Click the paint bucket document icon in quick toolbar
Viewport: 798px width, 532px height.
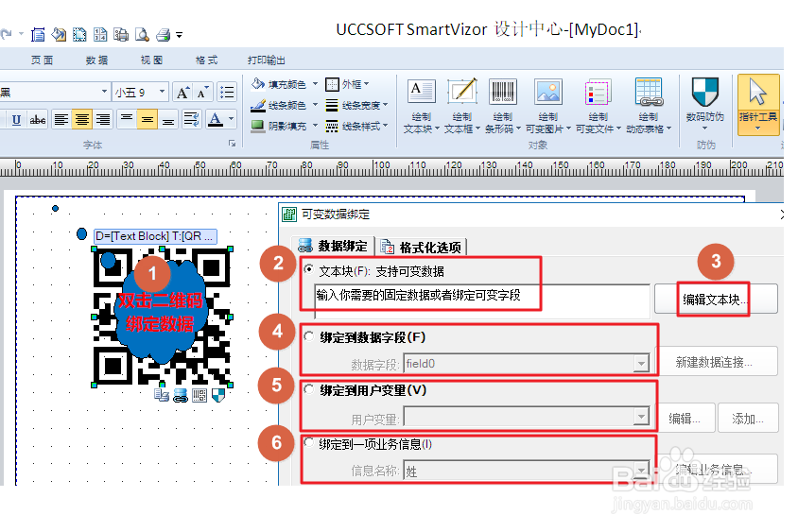pos(59,35)
